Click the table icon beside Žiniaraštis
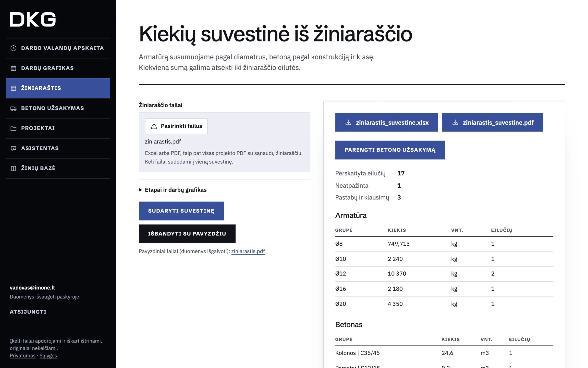The height and width of the screenshot is (368, 588). 13,88
